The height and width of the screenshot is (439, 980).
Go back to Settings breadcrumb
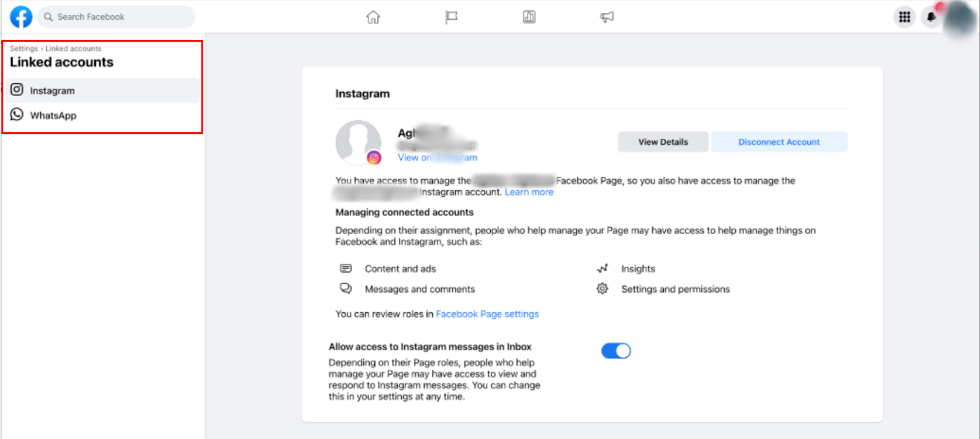coord(23,48)
